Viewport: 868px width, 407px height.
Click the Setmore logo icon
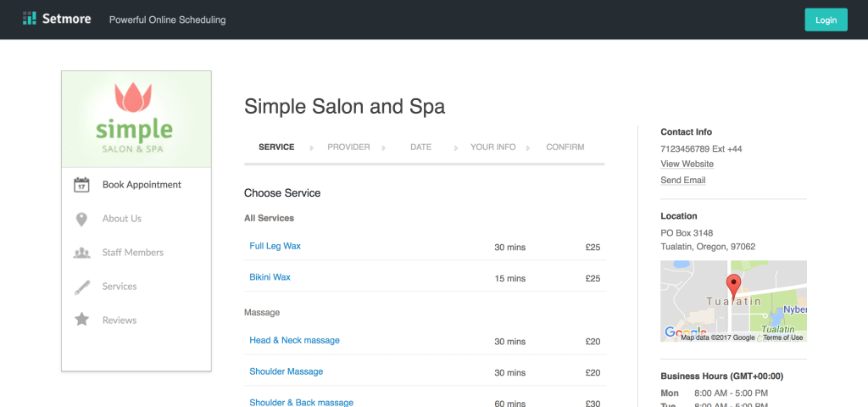pos(30,19)
